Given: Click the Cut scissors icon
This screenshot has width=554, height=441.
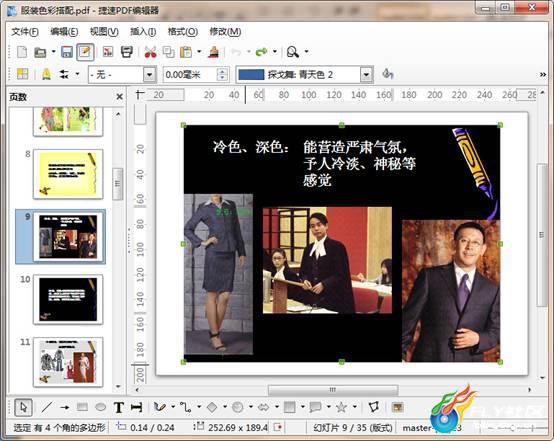Looking at the screenshot, I should pos(151,52).
